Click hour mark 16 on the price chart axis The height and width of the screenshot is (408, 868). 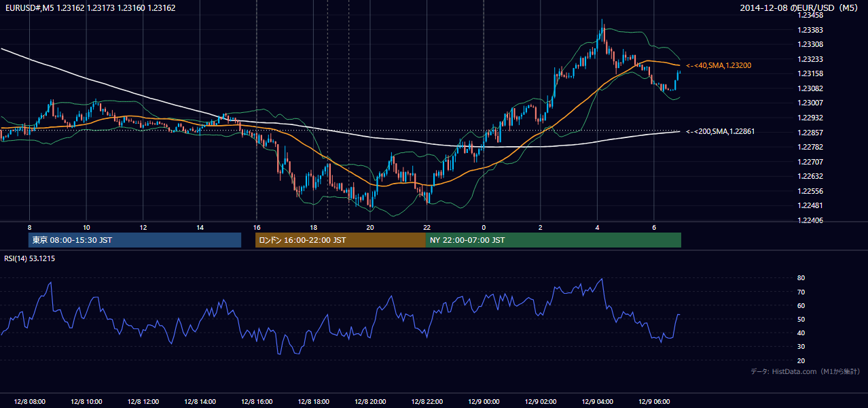point(256,227)
